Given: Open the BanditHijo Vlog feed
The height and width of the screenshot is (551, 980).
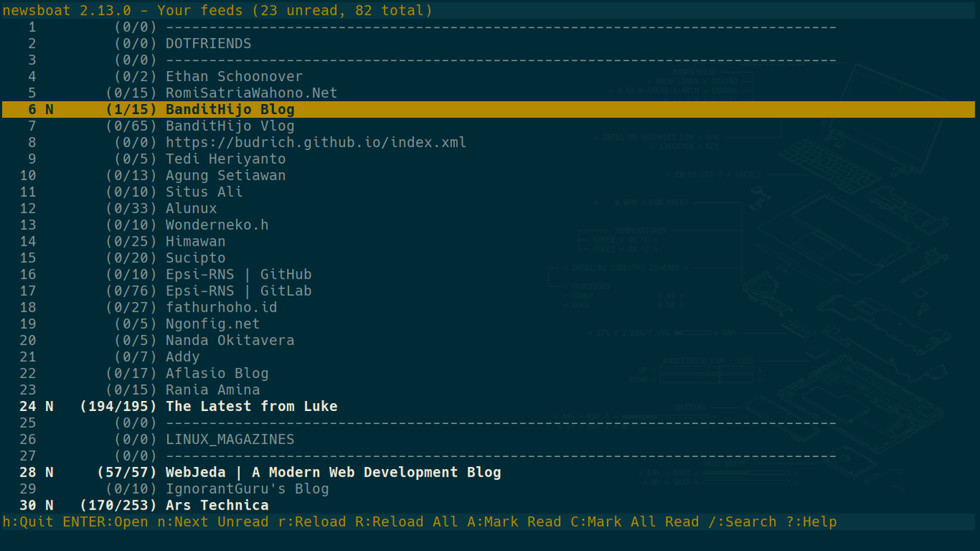Looking at the screenshot, I should click(x=230, y=126).
